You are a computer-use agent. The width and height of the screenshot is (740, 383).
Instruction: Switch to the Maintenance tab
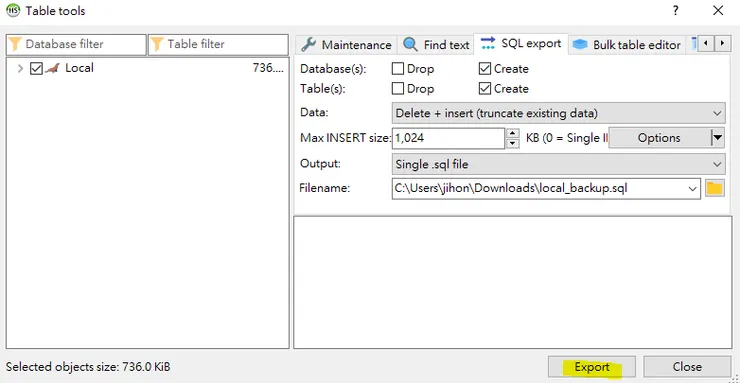346,45
